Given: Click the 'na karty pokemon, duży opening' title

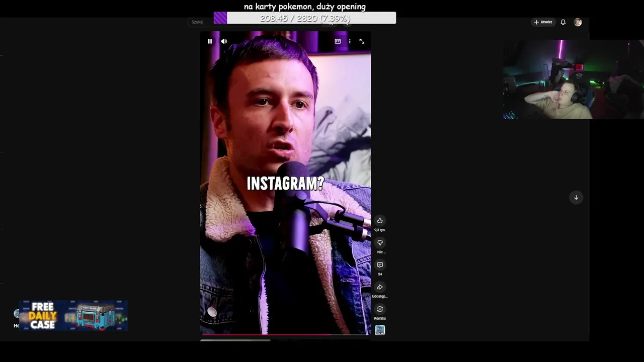Looking at the screenshot, I should pyautogui.click(x=305, y=7).
